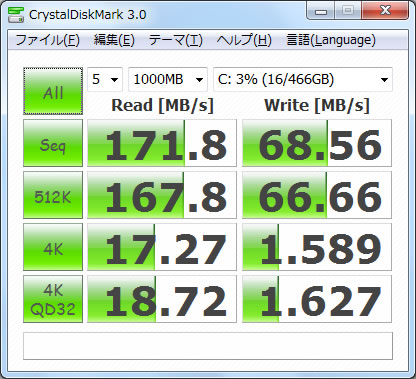416x379 pixels.
Task: Select the 512K write result 66.66
Action: [317, 195]
